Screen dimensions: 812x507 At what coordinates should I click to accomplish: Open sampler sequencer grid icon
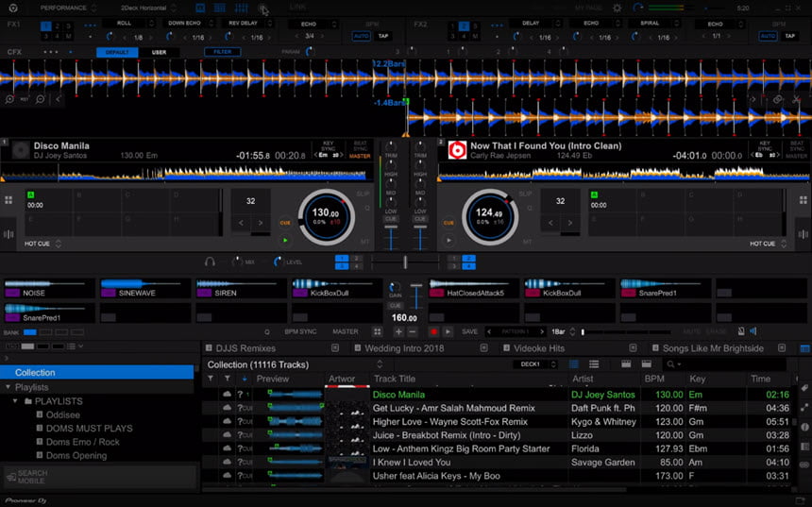(x=377, y=331)
